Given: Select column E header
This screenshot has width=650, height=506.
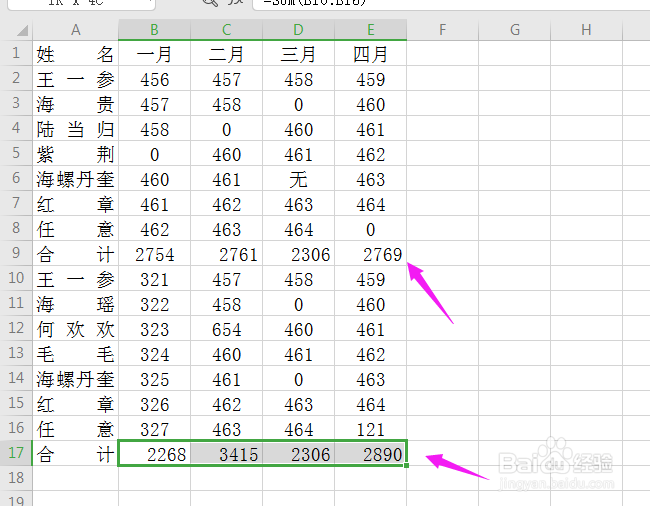Looking at the screenshot, I should pos(371,30).
